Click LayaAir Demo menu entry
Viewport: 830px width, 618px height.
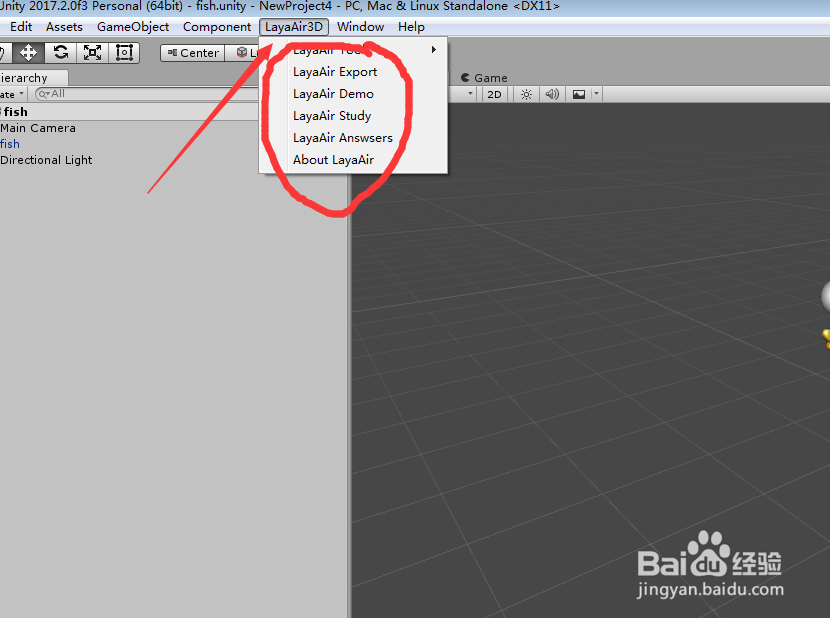tap(331, 93)
